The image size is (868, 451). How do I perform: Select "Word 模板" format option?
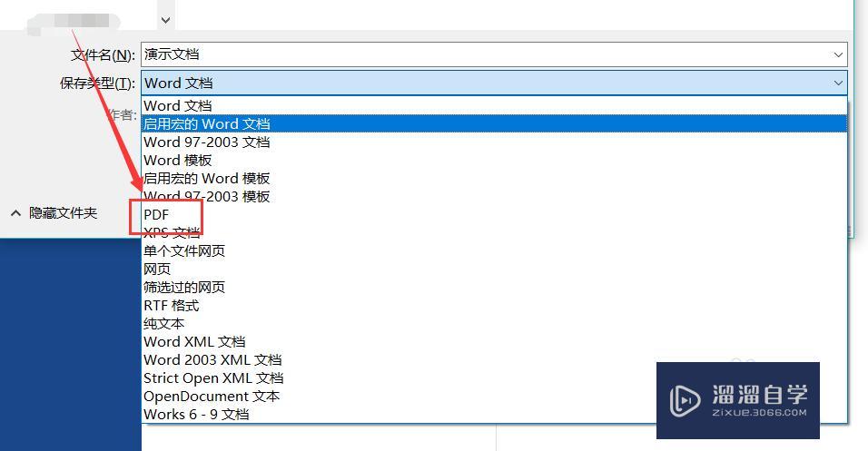(x=494, y=161)
